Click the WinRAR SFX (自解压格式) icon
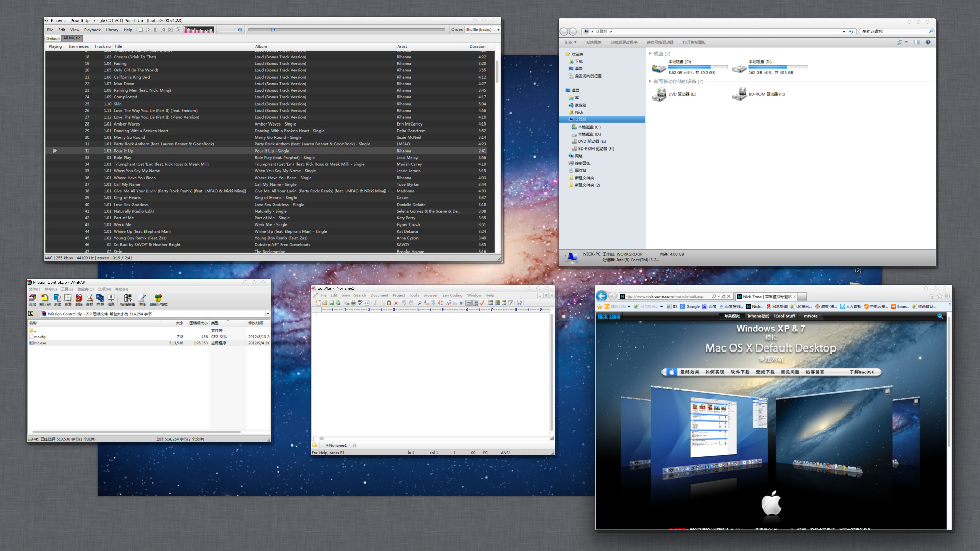 [158, 300]
